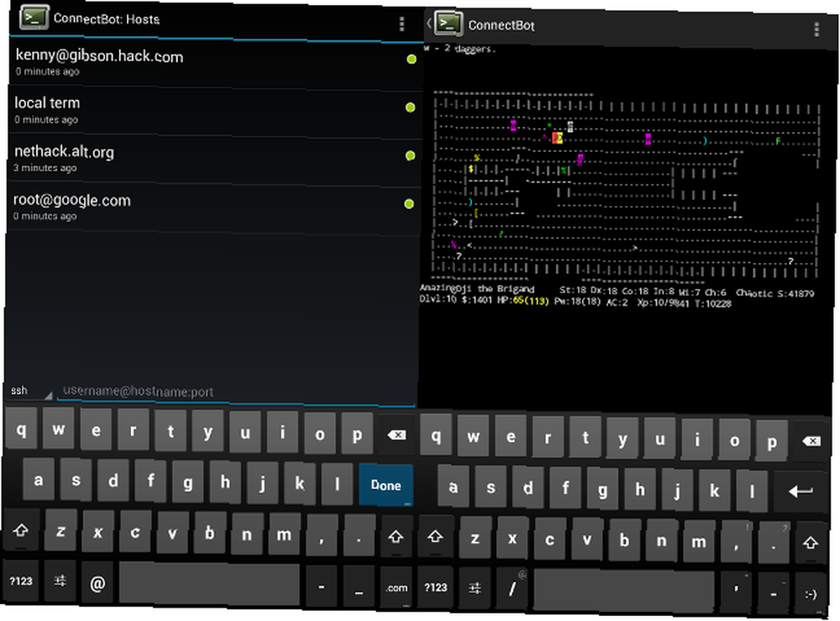840x621 pixels.
Task: Open root@google.com host entry
Action: click(x=215, y=208)
